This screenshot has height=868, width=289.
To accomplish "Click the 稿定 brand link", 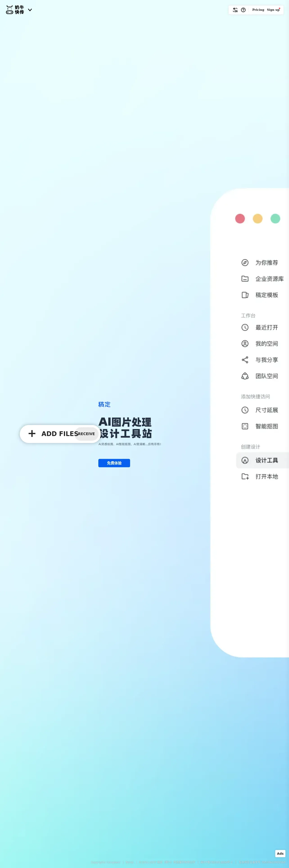I will (104, 404).
